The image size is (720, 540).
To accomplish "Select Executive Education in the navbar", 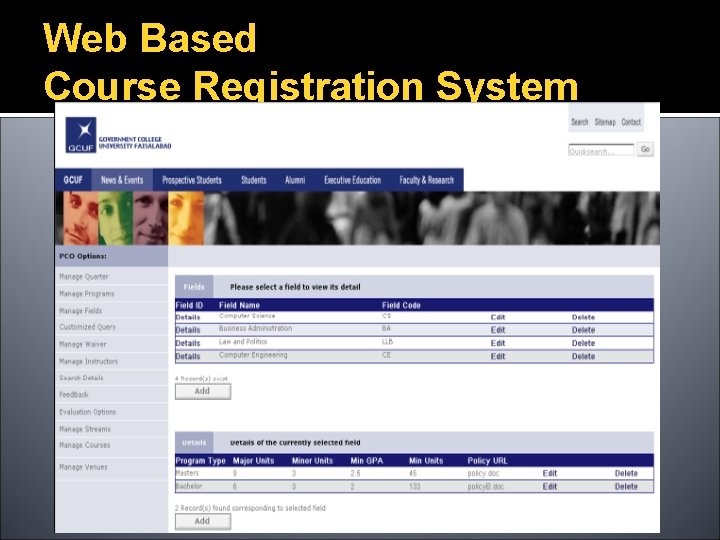I will point(353,180).
